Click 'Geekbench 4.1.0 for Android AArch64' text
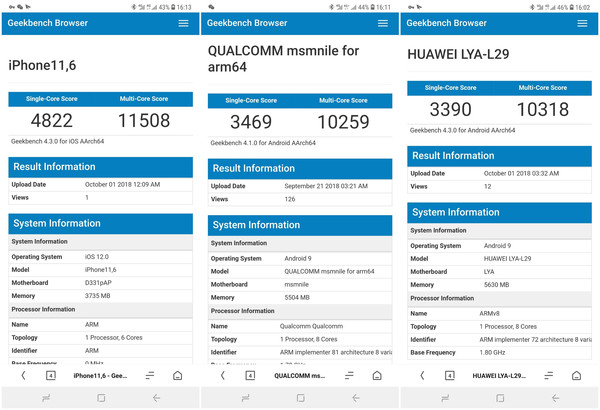 tap(263, 143)
